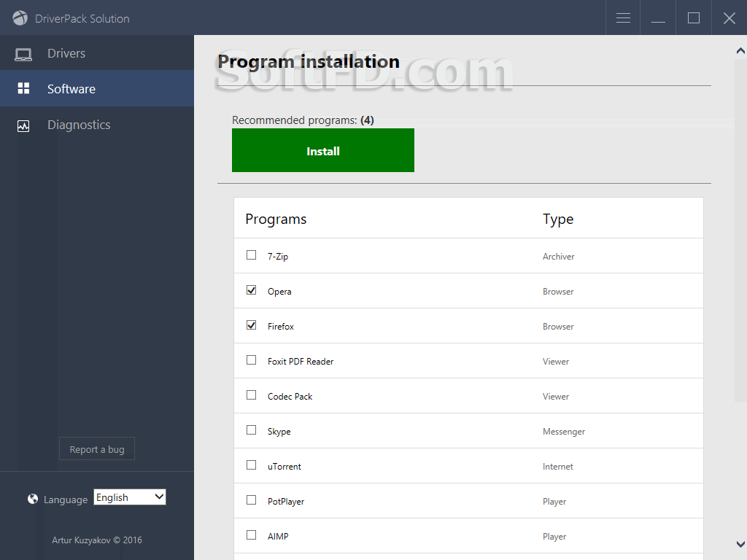747x560 pixels.
Task: Open the Language dropdown showing English
Action: 130,497
